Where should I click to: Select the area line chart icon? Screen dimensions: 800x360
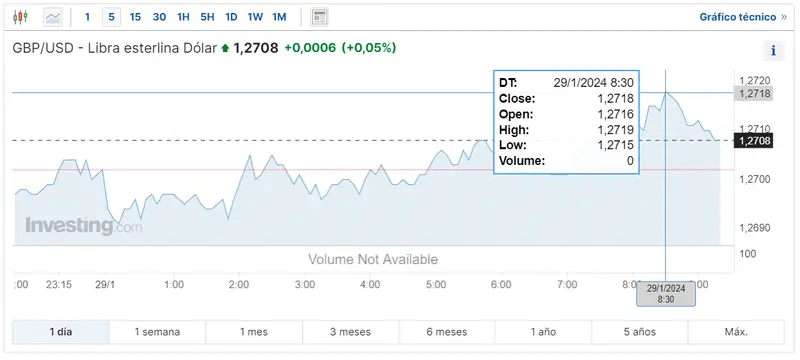click(53, 17)
